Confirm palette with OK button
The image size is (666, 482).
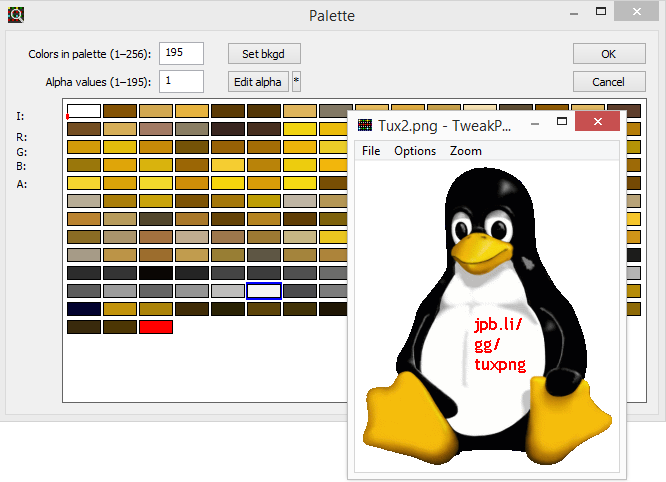click(609, 54)
